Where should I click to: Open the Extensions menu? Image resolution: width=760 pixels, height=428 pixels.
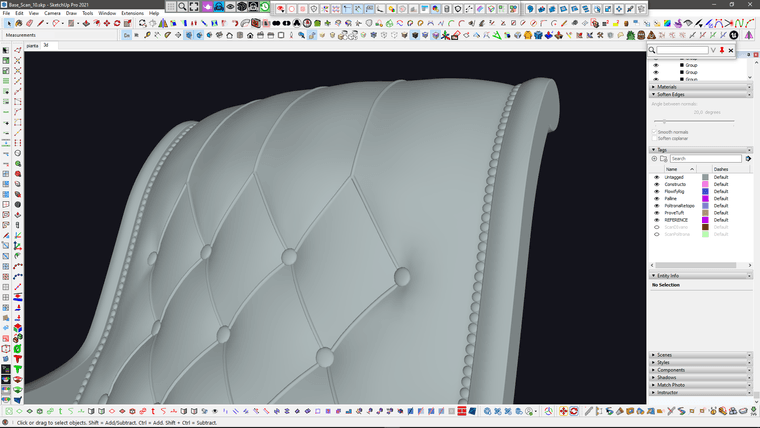132,13
